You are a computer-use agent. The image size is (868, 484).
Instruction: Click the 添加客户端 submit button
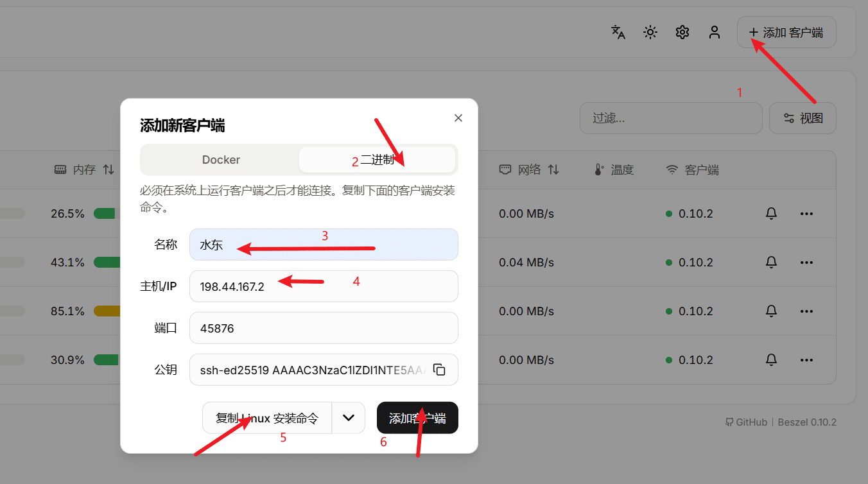pos(417,417)
